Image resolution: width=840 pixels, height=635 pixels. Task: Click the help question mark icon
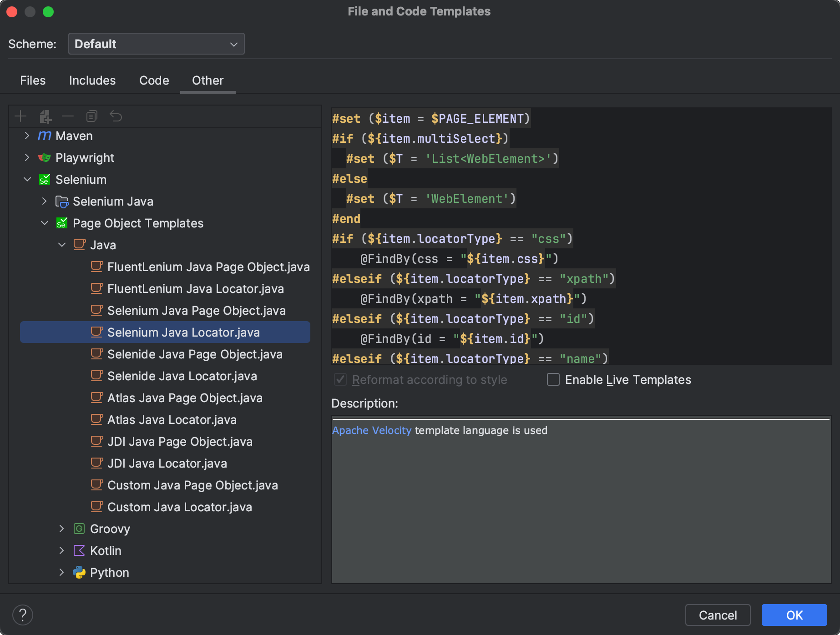point(23,615)
